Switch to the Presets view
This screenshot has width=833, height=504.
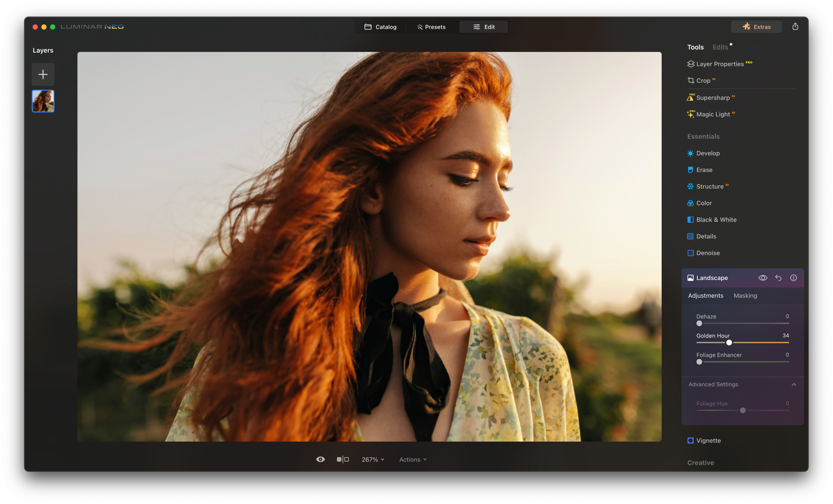click(431, 27)
